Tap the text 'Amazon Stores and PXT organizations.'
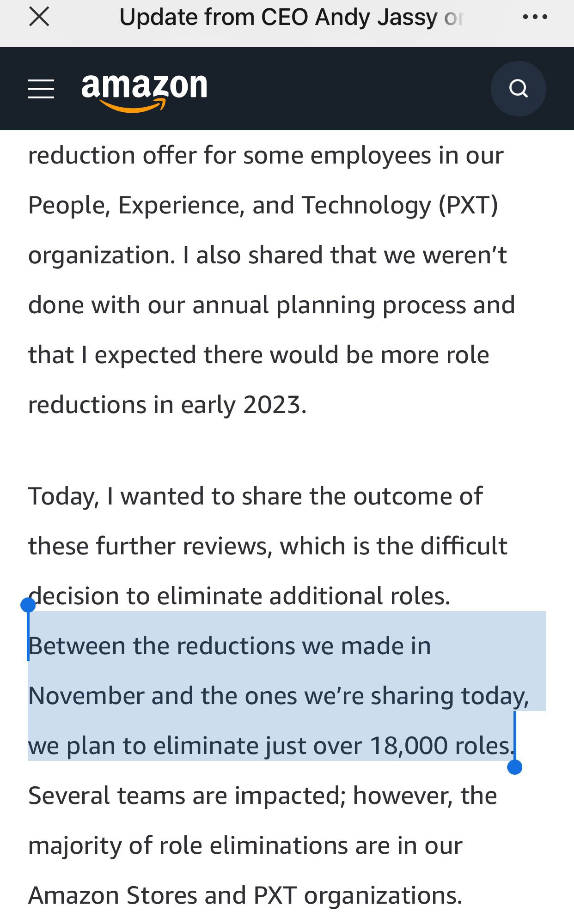 (x=245, y=895)
